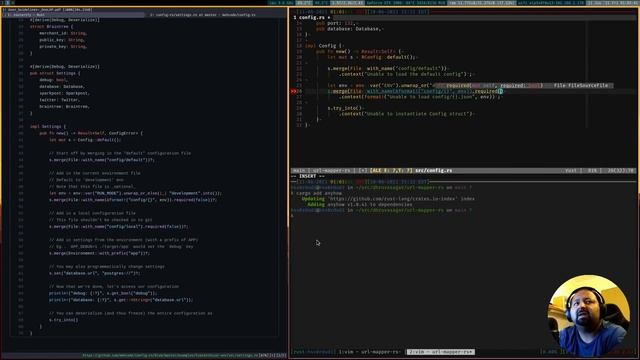Click 'pub database: Database,' in config.rs
Screen dimensions: 640x360
tap(349, 29)
